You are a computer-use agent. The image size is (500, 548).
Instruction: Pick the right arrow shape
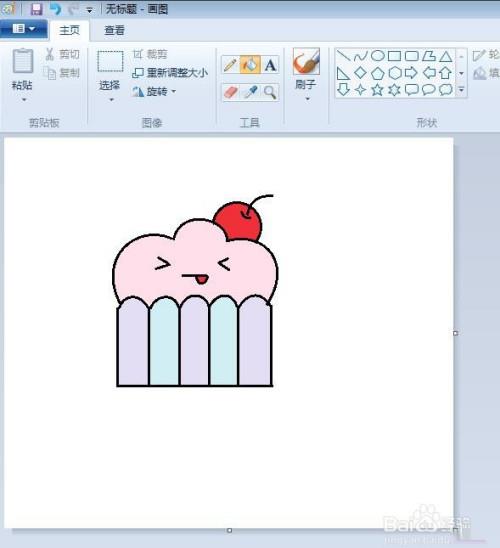pos(411,73)
